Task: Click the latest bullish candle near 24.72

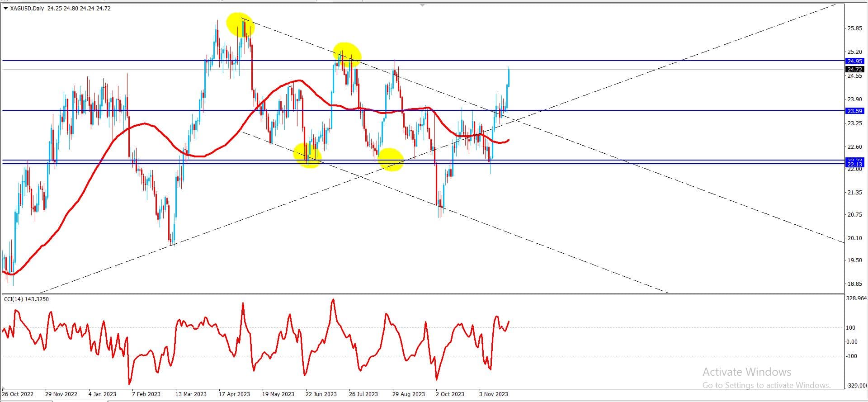Action: 509,76
